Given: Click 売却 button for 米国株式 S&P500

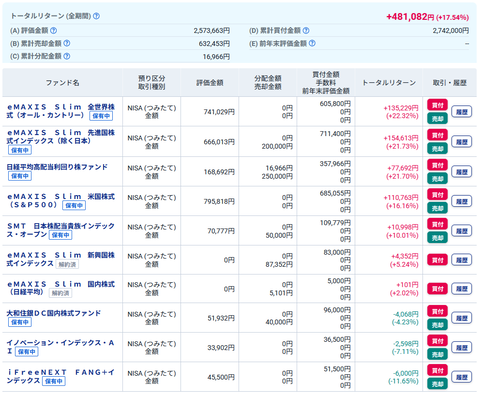Looking at the screenshot, I should (x=437, y=208).
